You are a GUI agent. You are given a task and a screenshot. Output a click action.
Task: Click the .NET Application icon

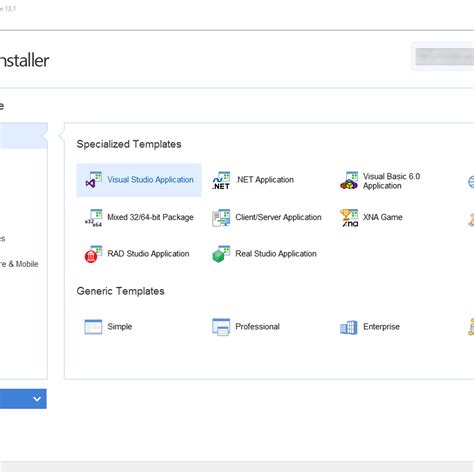click(221, 180)
